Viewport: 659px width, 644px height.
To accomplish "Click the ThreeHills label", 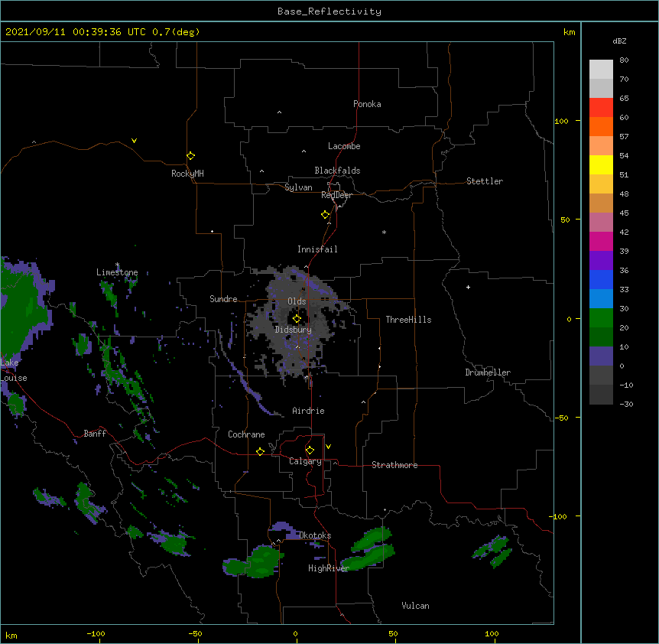I will click(x=408, y=320).
